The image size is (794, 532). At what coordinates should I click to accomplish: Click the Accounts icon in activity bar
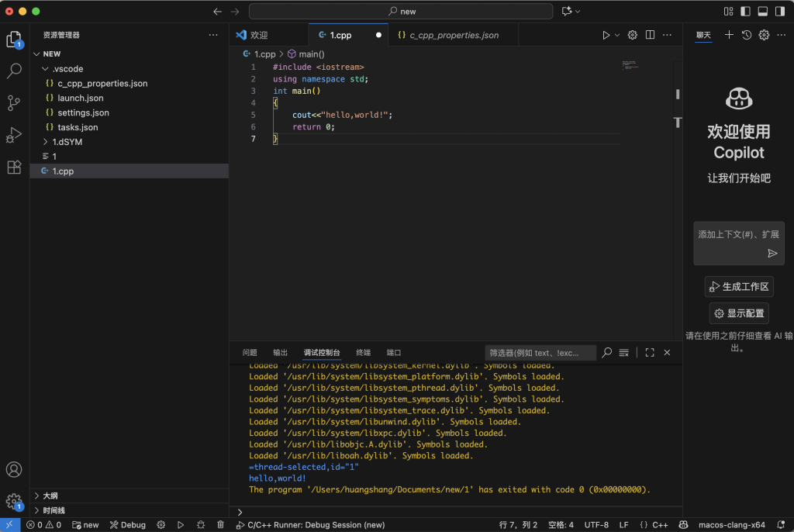(14, 470)
